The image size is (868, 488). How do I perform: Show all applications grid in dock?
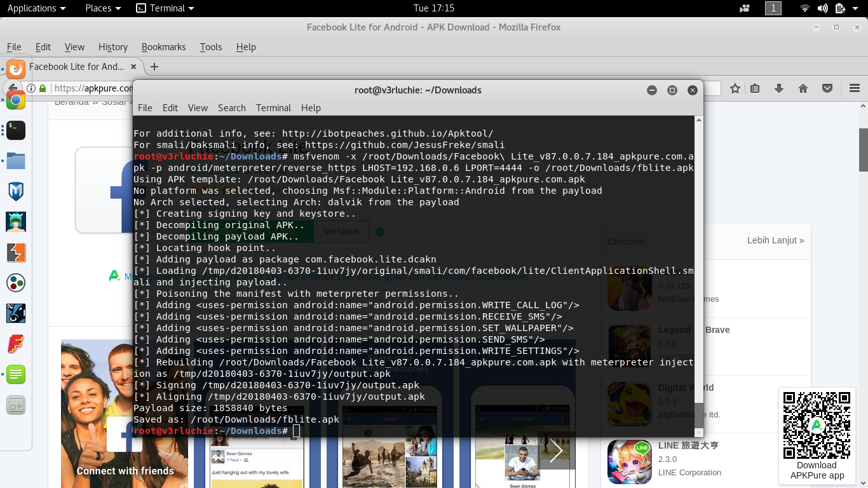[16, 435]
